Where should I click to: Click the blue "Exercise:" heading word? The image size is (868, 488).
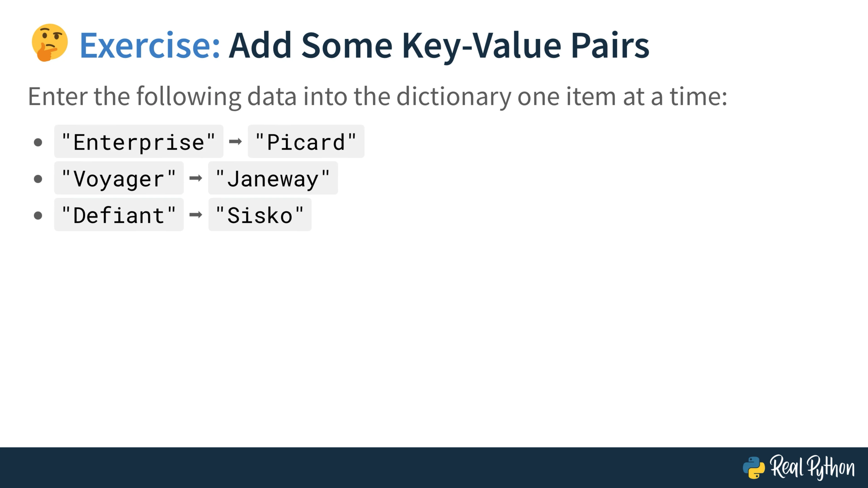pos(150,45)
